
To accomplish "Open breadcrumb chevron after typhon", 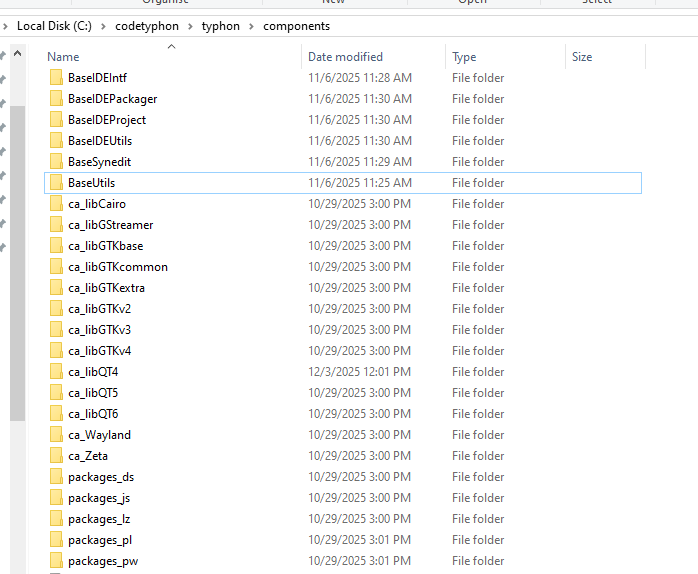I will tap(252, 26).
